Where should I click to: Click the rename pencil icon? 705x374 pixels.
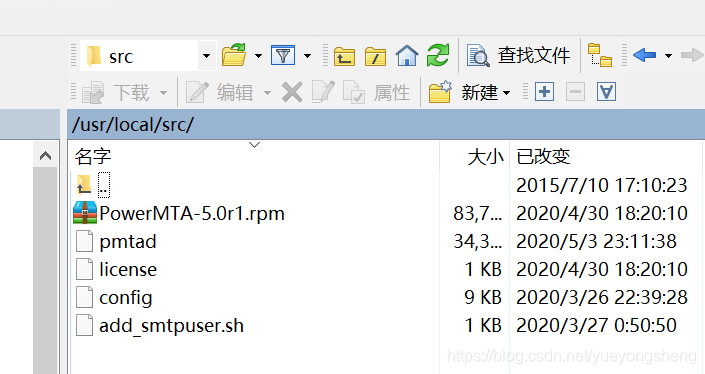pos(323,92)
